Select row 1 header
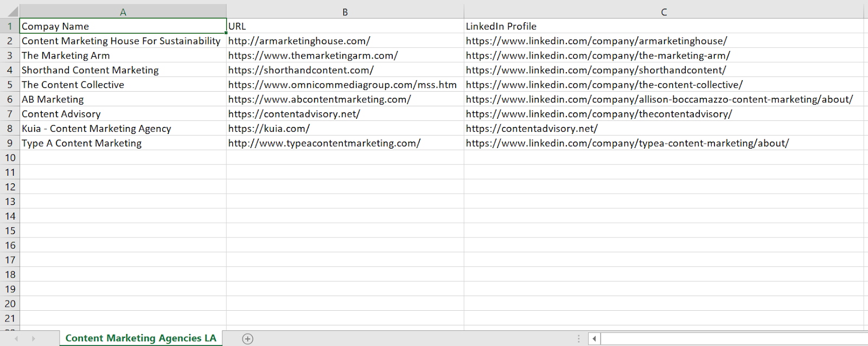868x346 pixels. 10,26
